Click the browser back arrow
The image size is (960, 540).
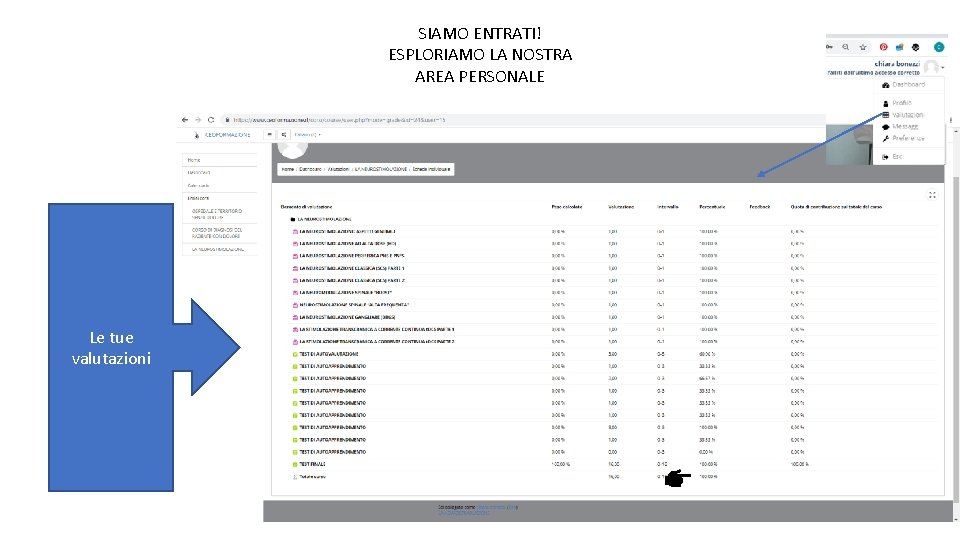click(185, 120)
